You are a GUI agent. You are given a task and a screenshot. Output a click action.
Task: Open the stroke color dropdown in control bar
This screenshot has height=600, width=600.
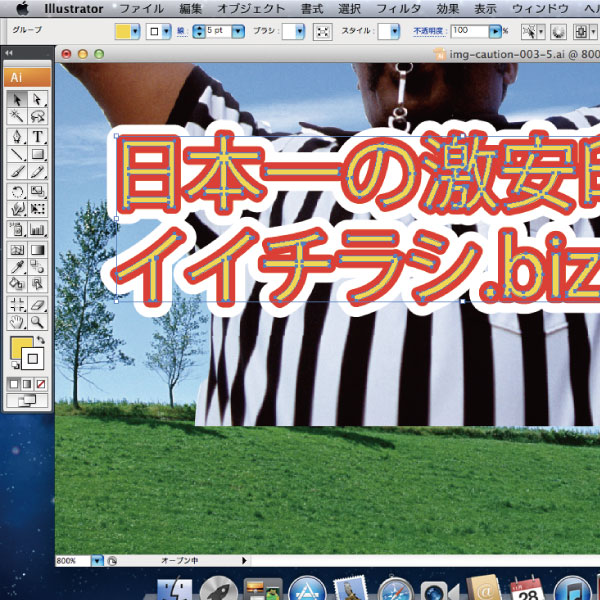pyautogui.click(x=166, y=32)
